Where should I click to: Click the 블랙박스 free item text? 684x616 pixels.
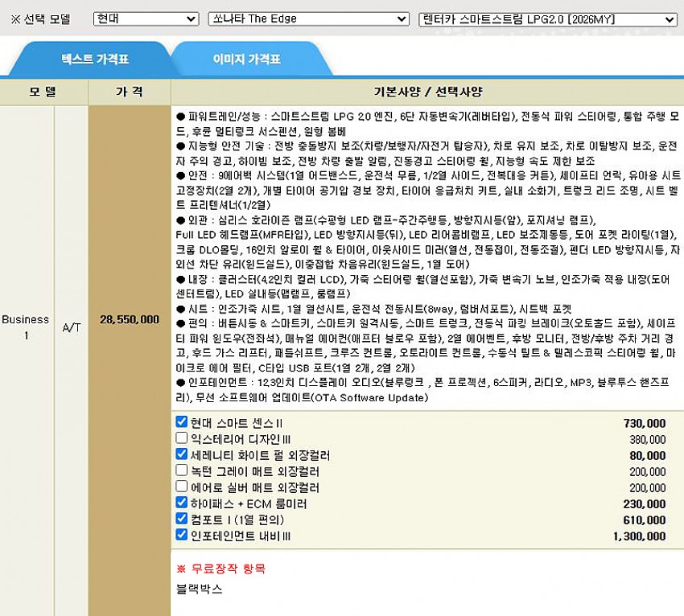click(x=199, y=589)
